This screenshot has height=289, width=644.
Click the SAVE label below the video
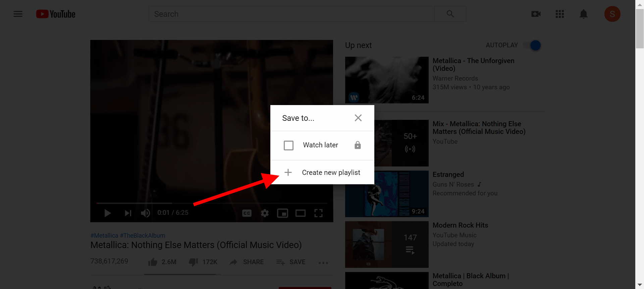(x=298, y=262)
